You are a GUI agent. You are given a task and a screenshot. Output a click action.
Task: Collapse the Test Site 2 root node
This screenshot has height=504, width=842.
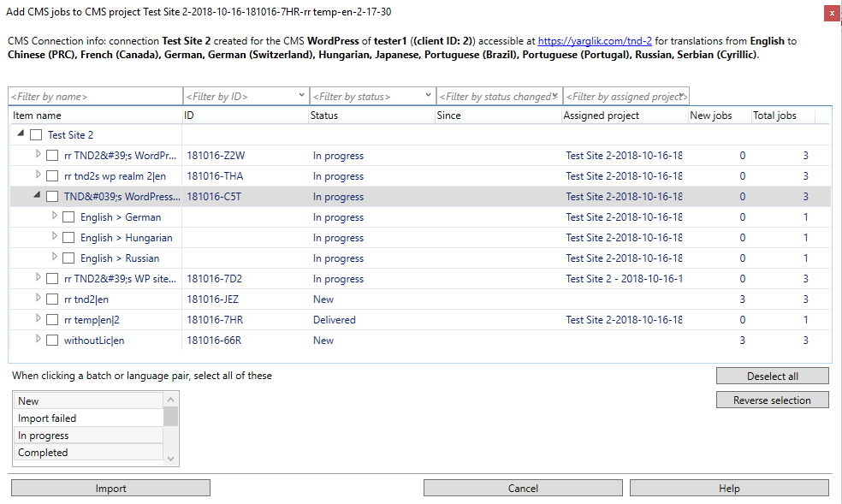coord(19,134)
